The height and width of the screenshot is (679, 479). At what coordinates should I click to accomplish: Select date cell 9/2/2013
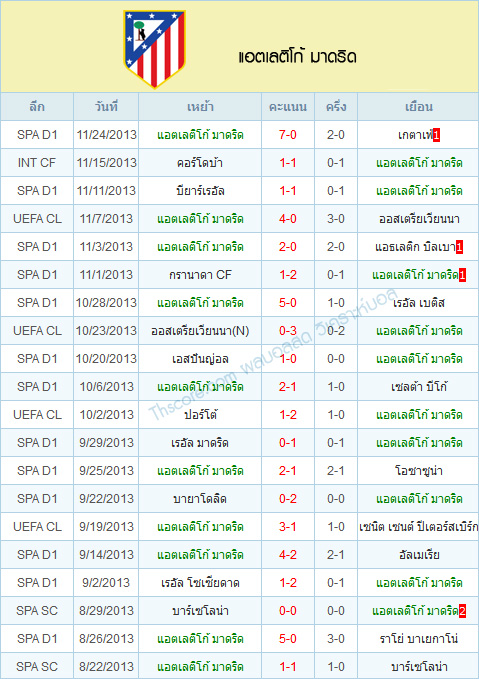tap(106, 583)
